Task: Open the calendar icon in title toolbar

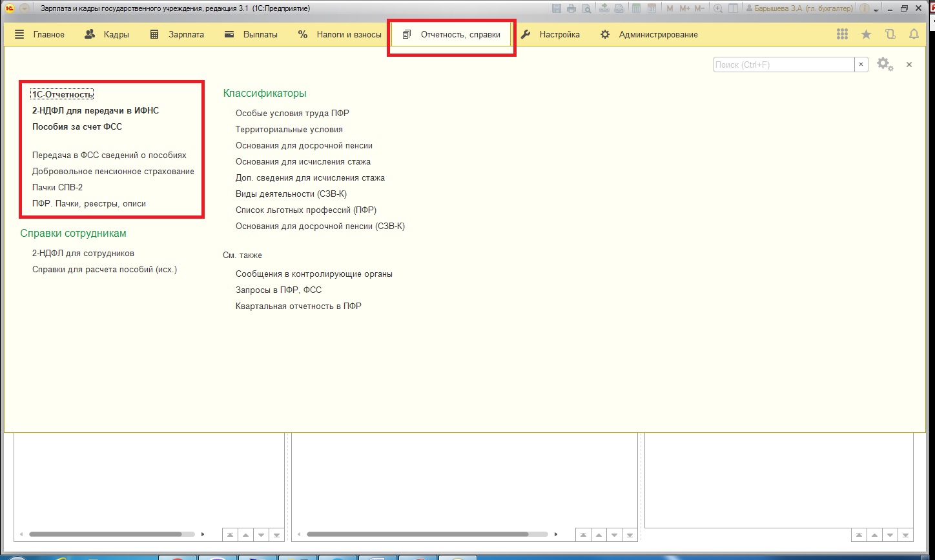Action: coord(652,9)
